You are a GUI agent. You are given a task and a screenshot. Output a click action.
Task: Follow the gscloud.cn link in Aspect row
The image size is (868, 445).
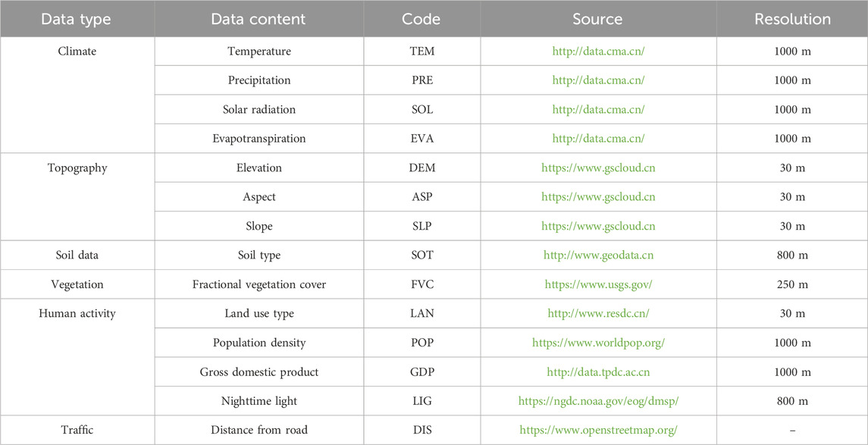(x=598, y=196)
